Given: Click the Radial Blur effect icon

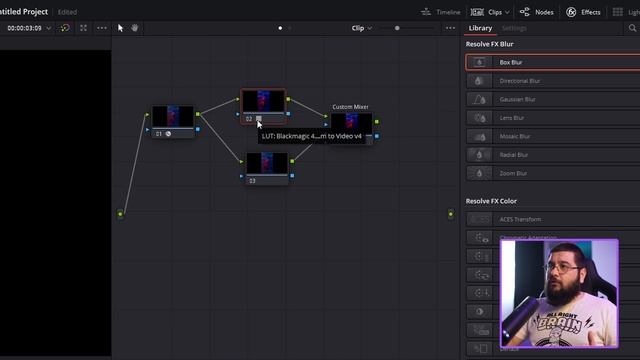Looking at the screenshot, I should (x=479, y=155).
